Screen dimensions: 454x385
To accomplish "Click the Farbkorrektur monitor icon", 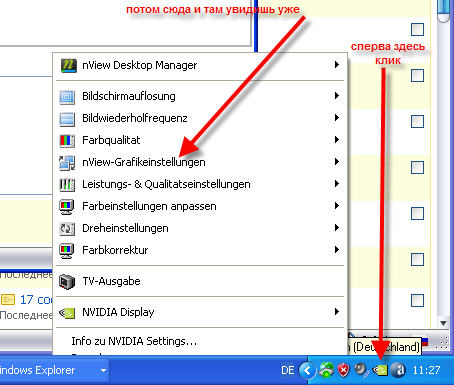I will click(66, 251).
